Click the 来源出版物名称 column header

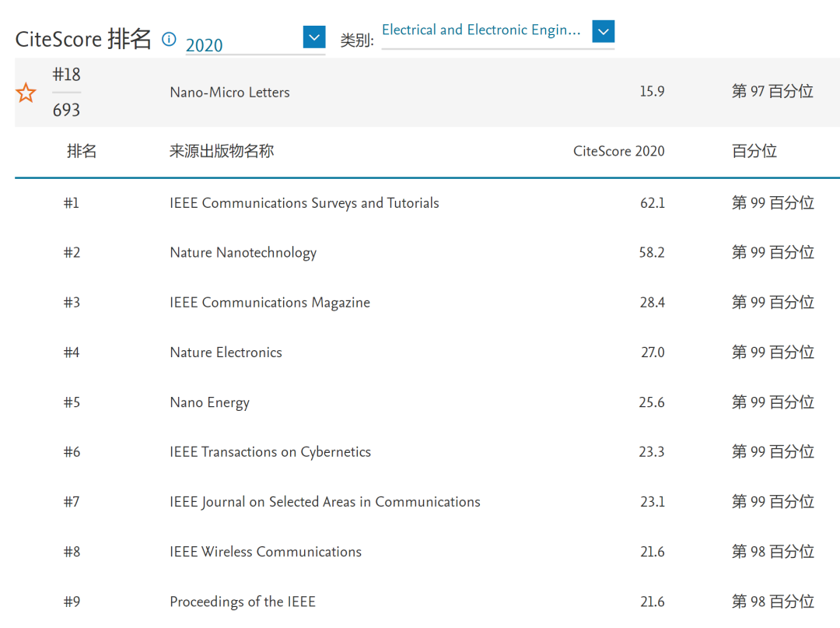click(221, 151)
